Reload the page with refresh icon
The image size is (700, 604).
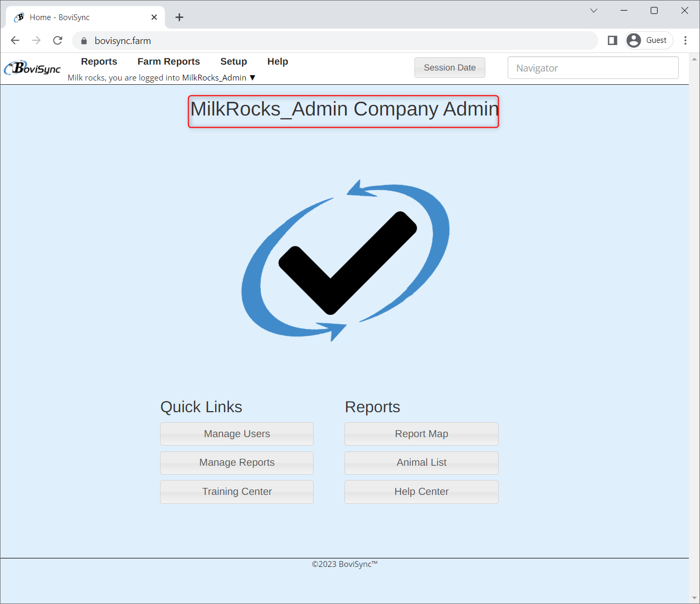58,40
